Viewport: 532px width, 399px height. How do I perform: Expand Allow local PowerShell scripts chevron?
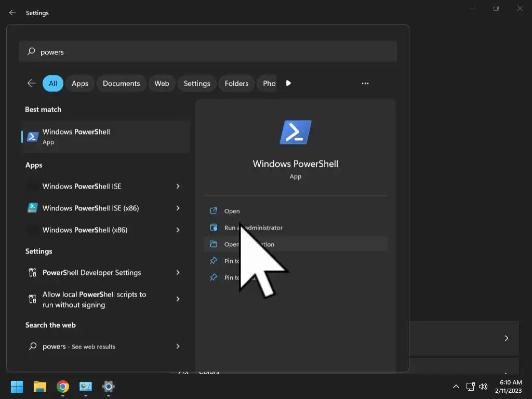coord(178,299)
